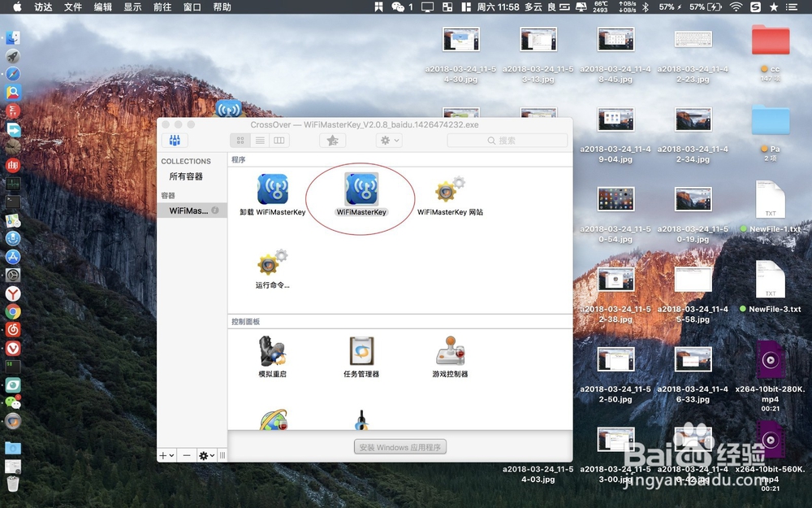Click the Wi-Fi icon in menu bar
The height and width of the screenshot is (508, 812).
coord(736,7)
